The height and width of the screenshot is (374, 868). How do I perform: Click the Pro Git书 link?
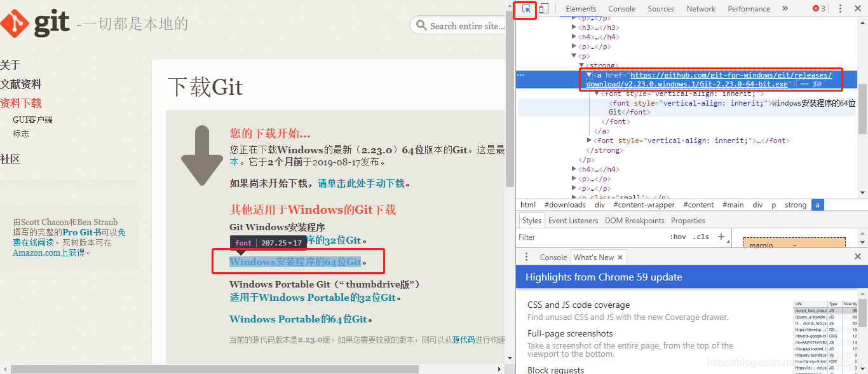tap(81, 232)
